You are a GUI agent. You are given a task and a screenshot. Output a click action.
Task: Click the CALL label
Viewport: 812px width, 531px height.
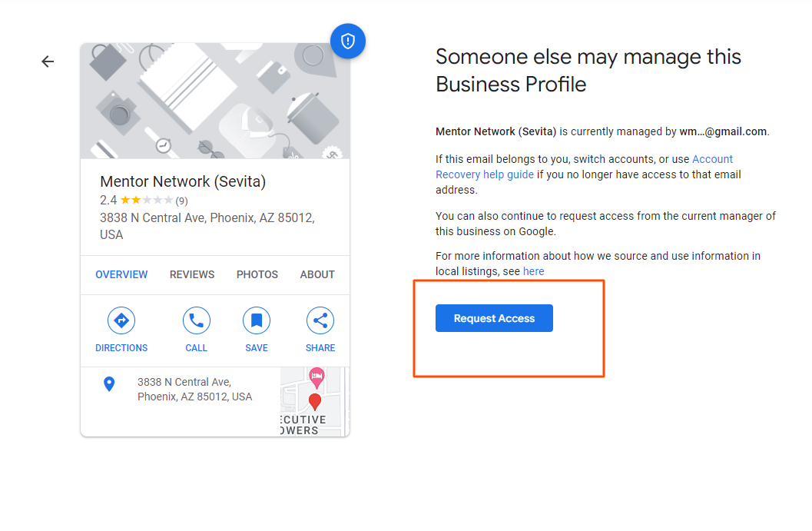coord(196,347)
